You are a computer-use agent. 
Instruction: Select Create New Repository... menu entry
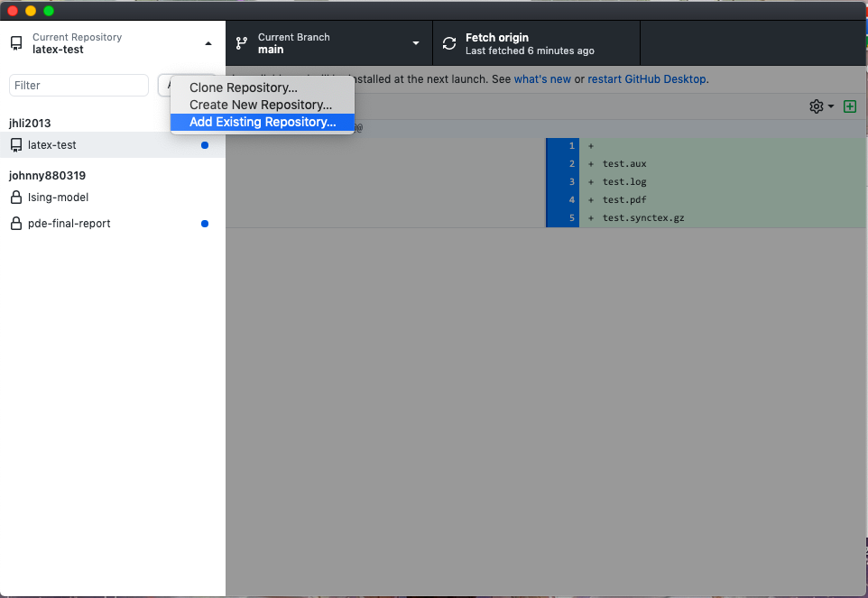coord(261,105)
